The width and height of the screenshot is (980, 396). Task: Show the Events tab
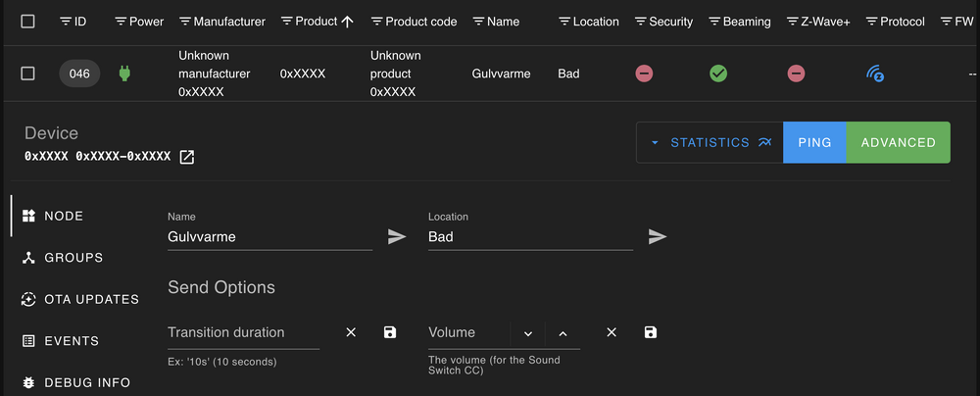pyautogui.click(x=61, y=341)
